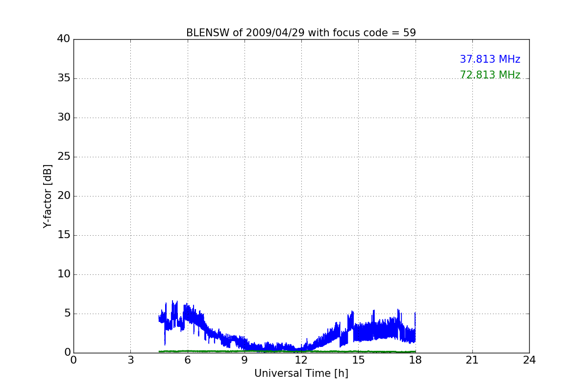Select the green 72.813 MHz legend label

click(x=490, y=75)
